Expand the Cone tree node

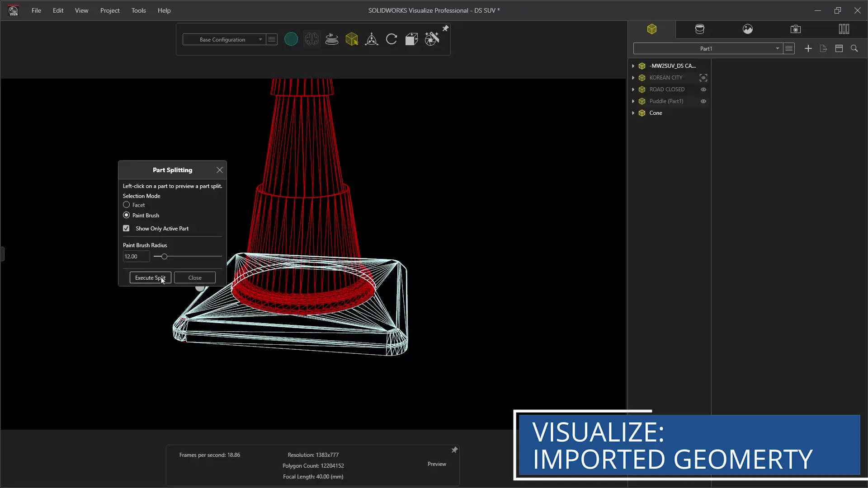point(633,113)
